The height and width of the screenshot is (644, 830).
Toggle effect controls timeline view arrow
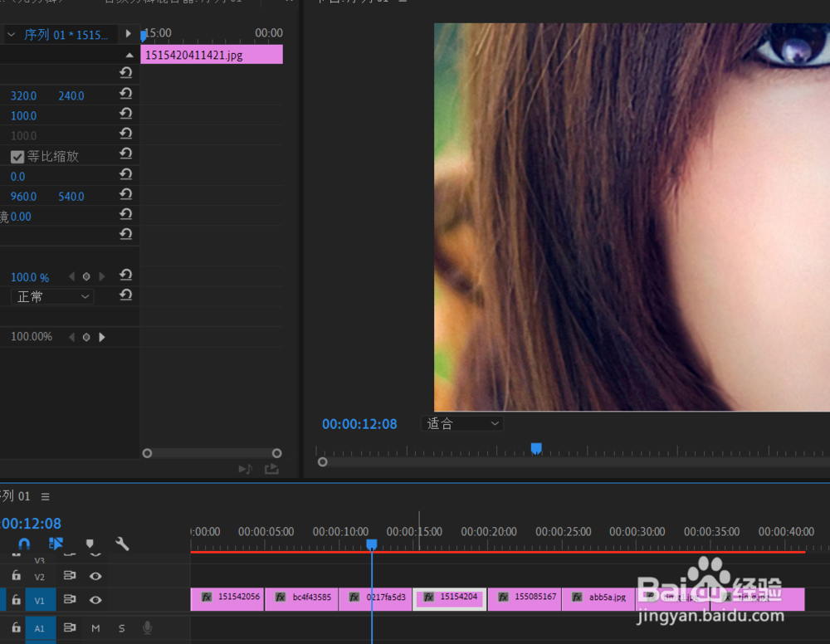128,33
